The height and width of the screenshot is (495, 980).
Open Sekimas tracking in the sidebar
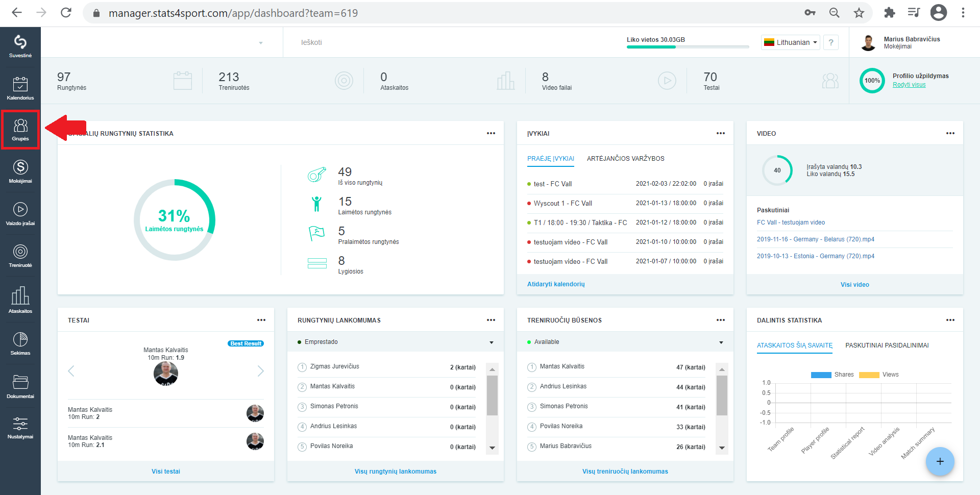pyautogui.click(x=20, y=343)
